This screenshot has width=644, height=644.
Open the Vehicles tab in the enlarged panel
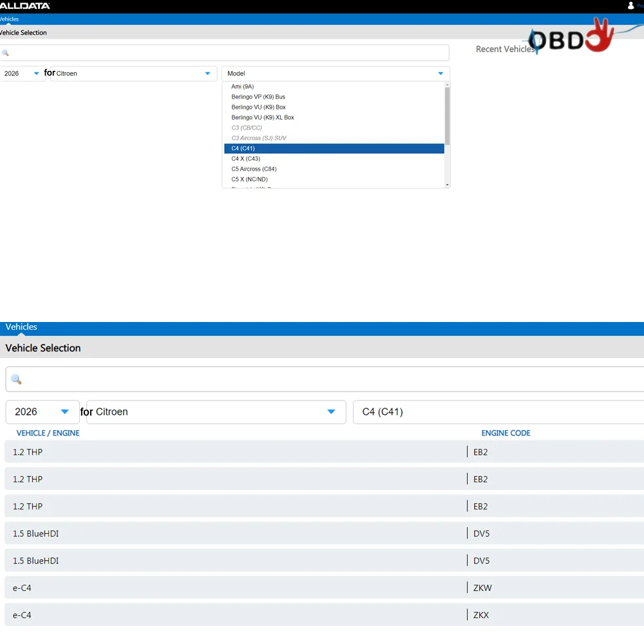point(21,327)
